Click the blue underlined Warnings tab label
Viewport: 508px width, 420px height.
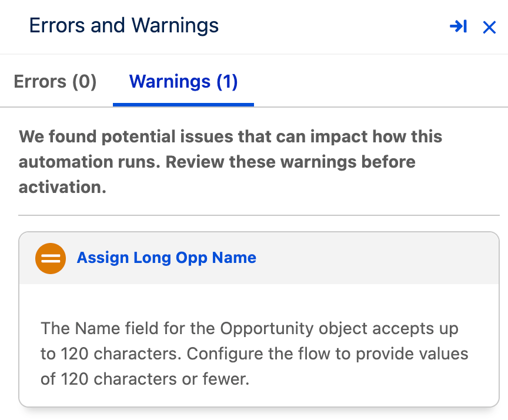pyautogui.click(x=183, y=81)
